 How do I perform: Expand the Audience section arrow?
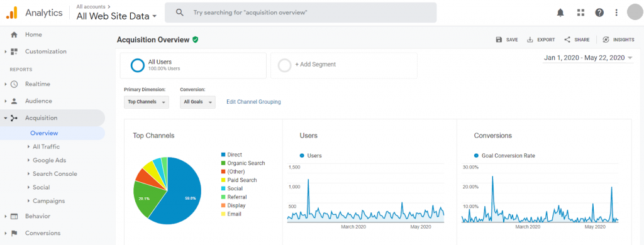6,101
